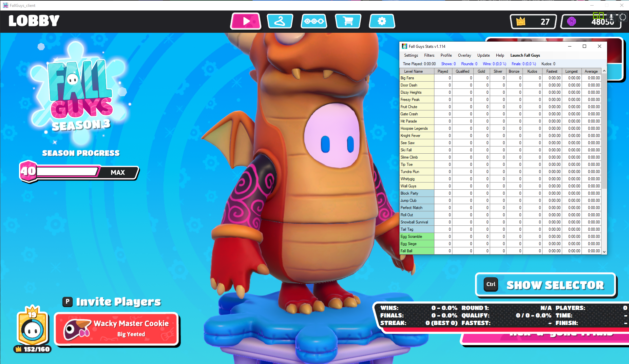Open the customizer using the hanger icon

point(279,21)
